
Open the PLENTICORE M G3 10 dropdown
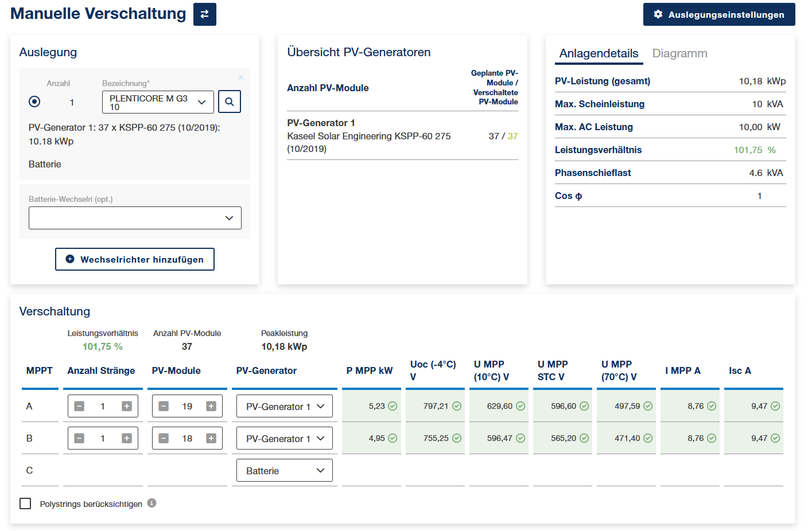(158, 102)
